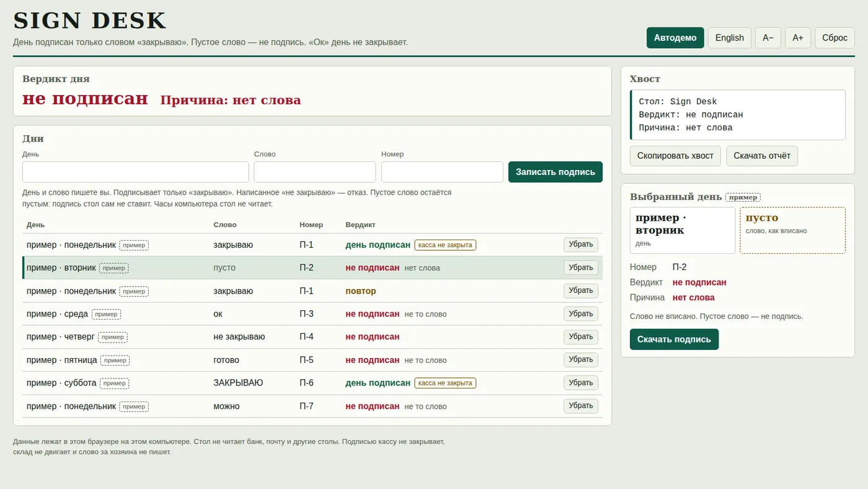Remove the П-4 четверг row with Убрать
This screenshot has width=868, height=489.
point(581,336)
